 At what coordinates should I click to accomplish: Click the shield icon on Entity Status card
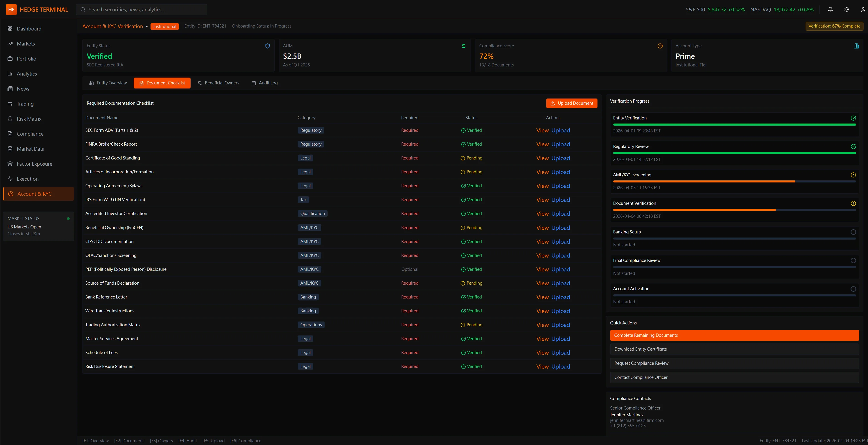268,46
